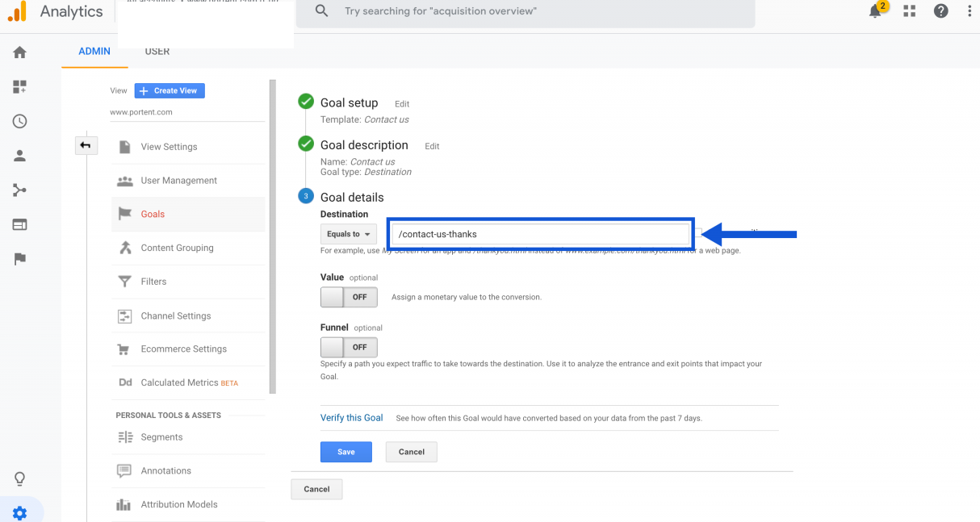Open the Acquisition icon in sidebar
This screenshot has width=980, height=522.
click(19, 190)
